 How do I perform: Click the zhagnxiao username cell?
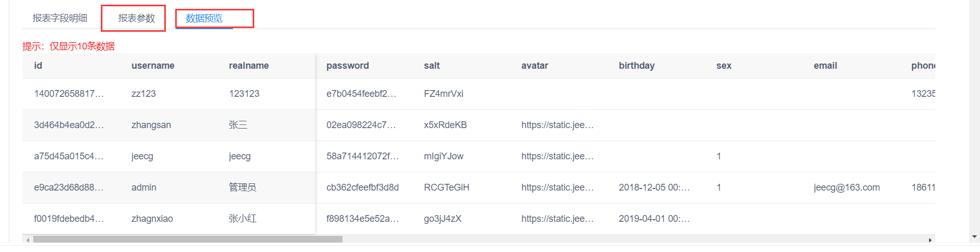coord(152,219)
